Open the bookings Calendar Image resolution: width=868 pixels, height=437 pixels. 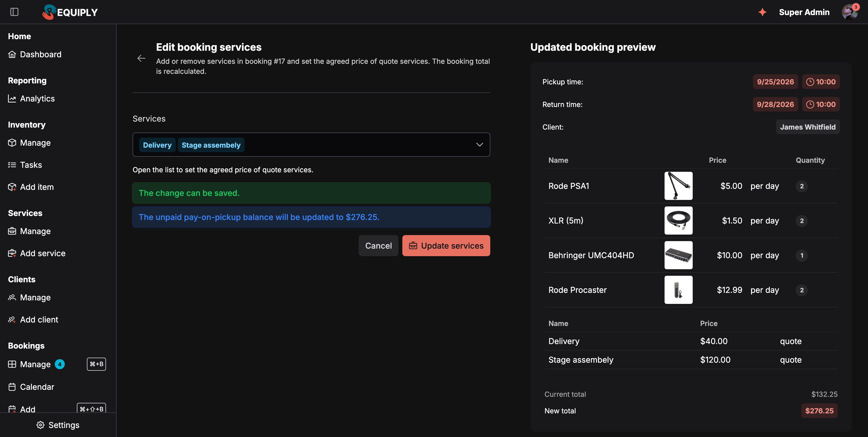tap(31, 387)
